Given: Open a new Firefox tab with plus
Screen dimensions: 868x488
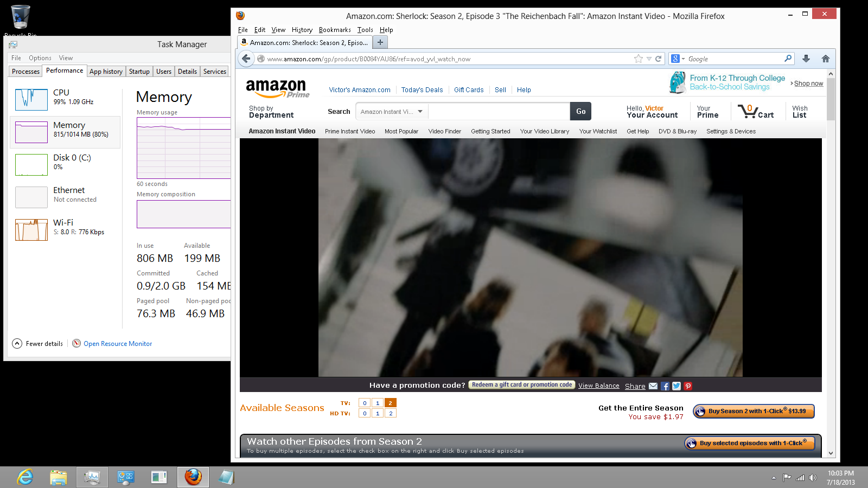Looking at the screenshot, I should point(380,42).
